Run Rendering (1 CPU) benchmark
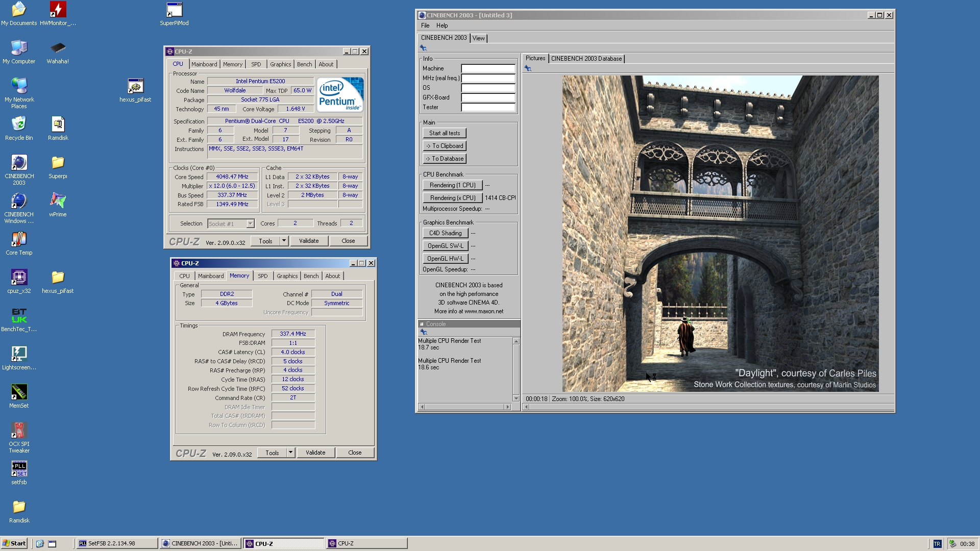Viewport: 980px width, 551px height. (452, 185)
